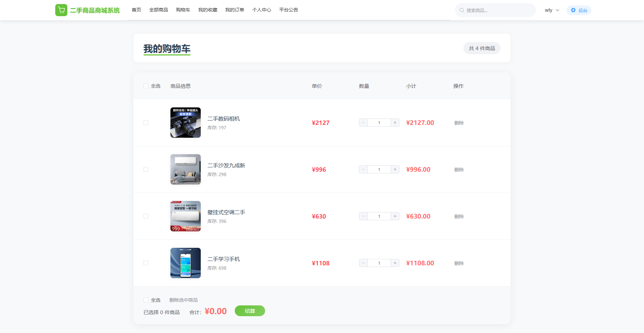Viewport: 644px width, 333px height.
Task: Toggle the bottom 全选 checkbox
Action: coord(146,300)
